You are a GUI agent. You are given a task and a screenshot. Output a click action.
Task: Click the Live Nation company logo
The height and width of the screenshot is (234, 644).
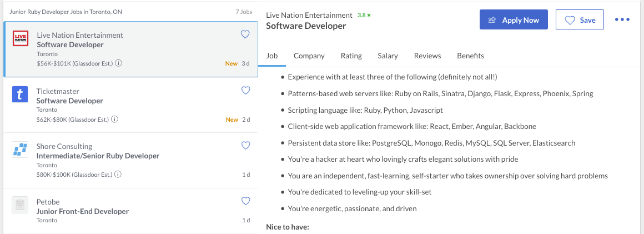click(x=20, y=39)
